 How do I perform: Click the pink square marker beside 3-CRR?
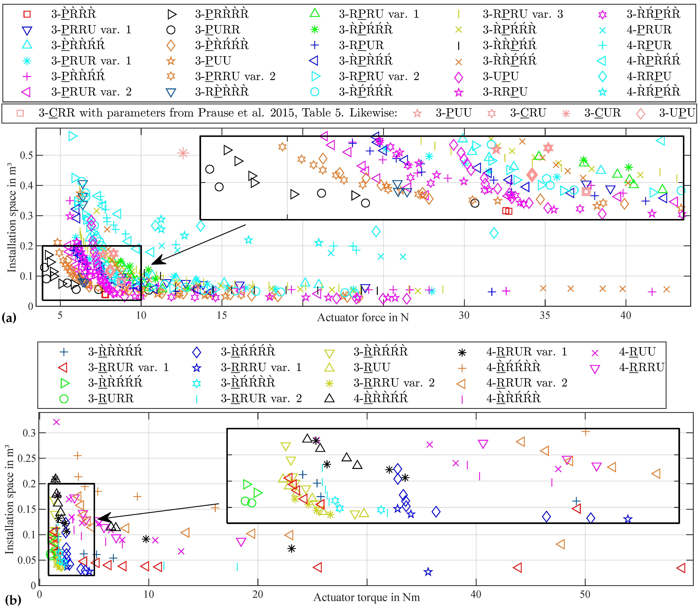coord(20,113)
